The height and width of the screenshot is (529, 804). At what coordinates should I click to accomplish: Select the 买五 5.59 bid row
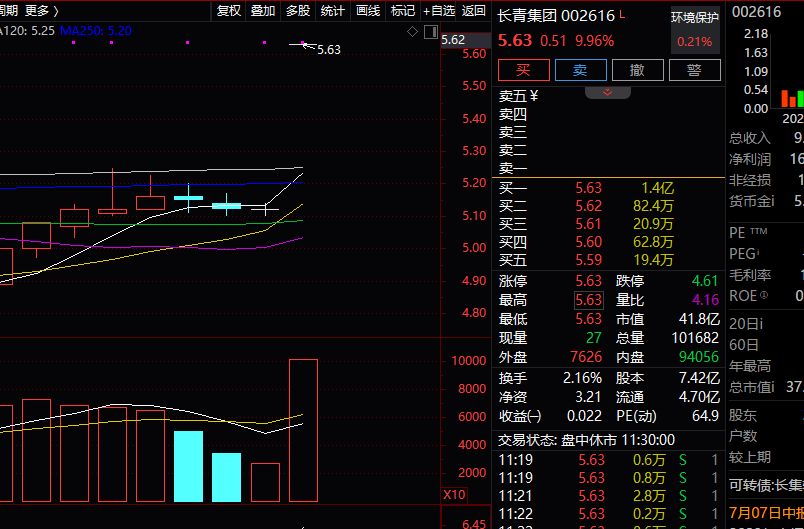pos(608,260)
